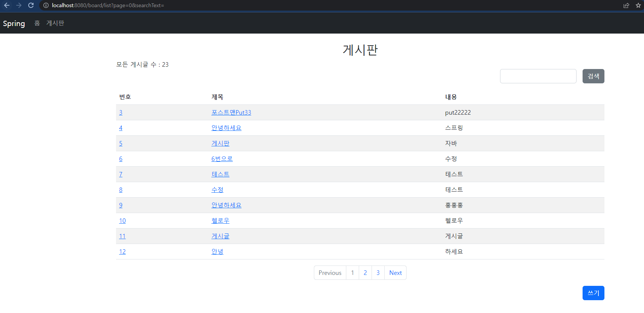Open the 포스트맨Put33 post title

pos(231,112)
